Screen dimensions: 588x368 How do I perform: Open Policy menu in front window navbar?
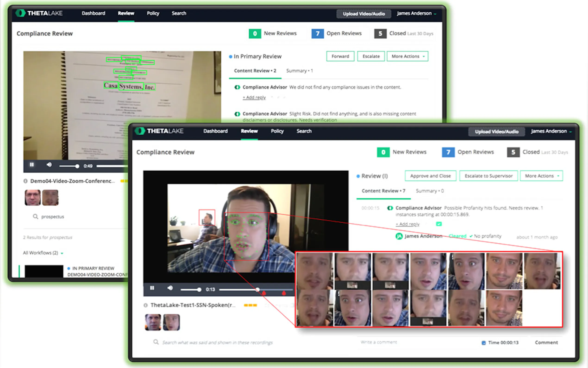click(x=277, y=131)
